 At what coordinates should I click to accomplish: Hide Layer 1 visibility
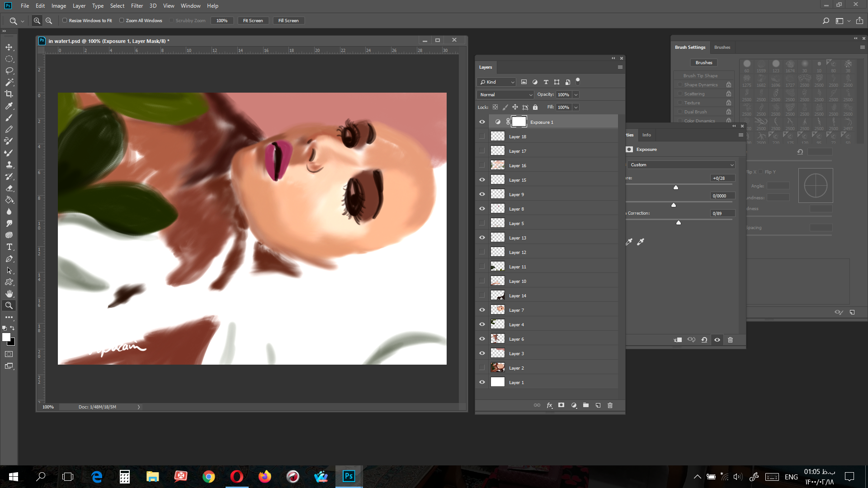tap(482, 382)
